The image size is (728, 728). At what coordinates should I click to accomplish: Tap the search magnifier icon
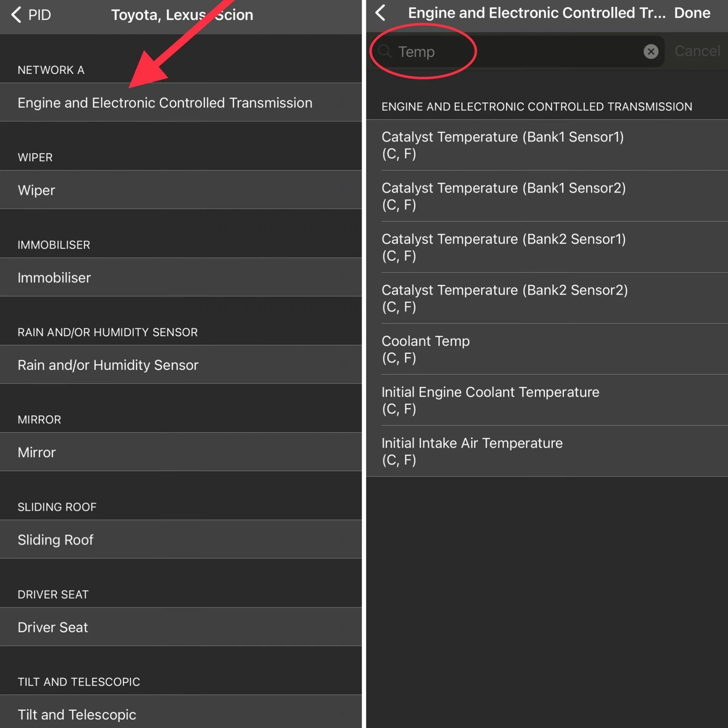click(x=384, y=51)
